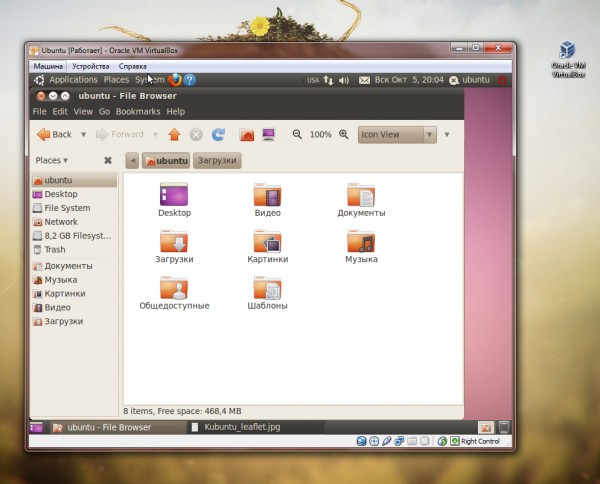Select the Загрузки path bar button

point(217,160)
